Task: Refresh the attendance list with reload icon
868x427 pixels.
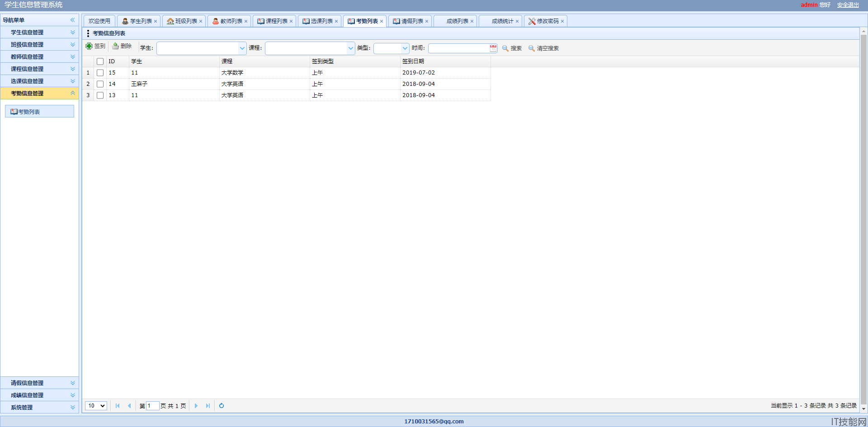Action: tap(222, 406)
